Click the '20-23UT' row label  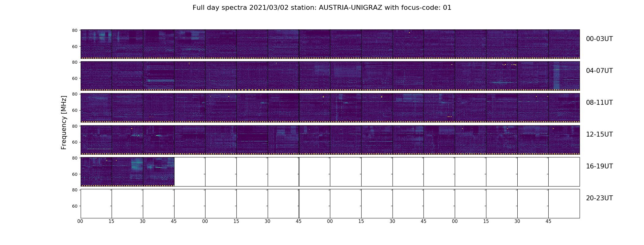599,198
